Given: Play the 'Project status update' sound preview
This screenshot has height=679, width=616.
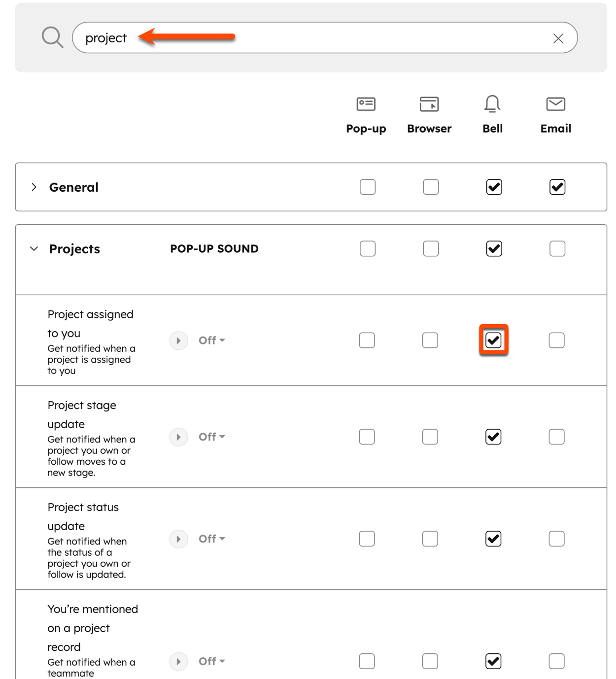Looking at the screenshot, I should point(178,539).
